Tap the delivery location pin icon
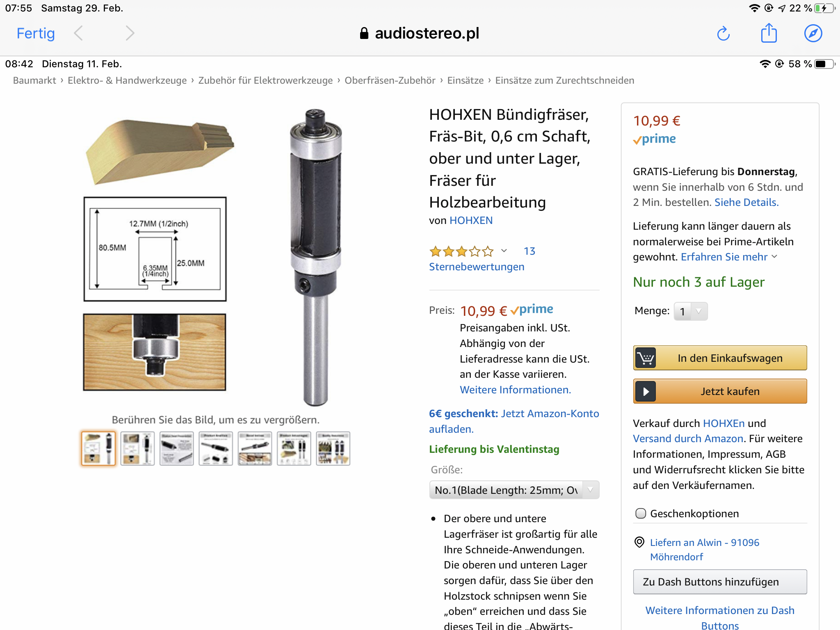Viewport: 840px width, 630px height. (x=639, y=542)
